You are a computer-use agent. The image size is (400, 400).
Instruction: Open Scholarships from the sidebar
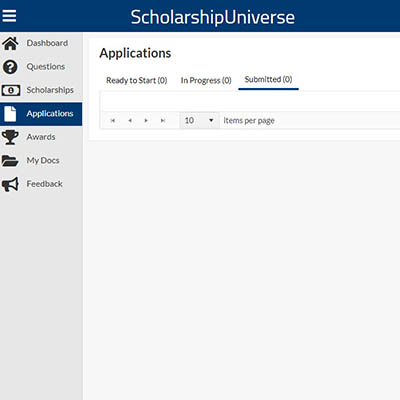[50, 90]
